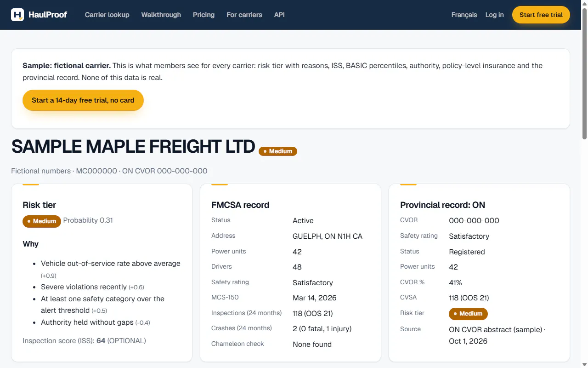Image resolution: width=588 pixels, height=368 pixels.
Task: Click the address GUELPH, ON N1H CA
Action: [x=328, y=236]
